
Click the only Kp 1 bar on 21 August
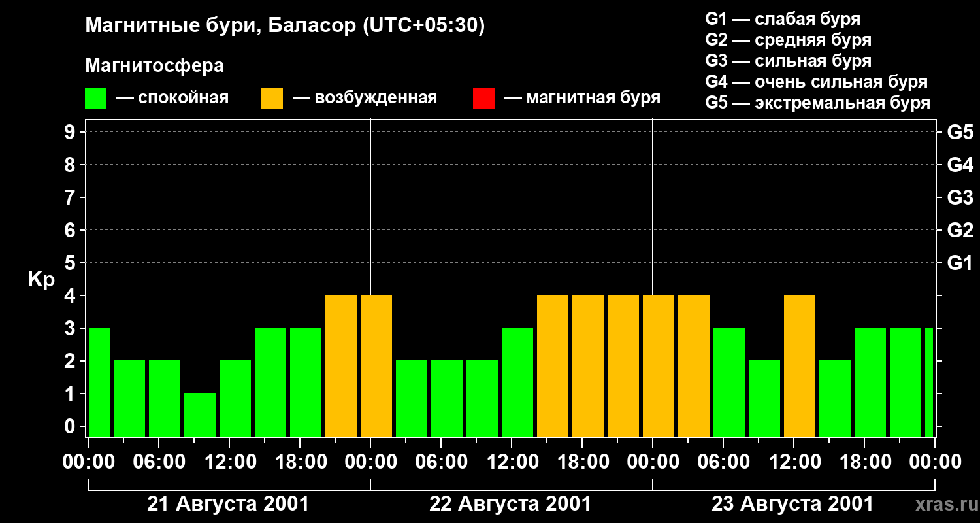point(200,414)
